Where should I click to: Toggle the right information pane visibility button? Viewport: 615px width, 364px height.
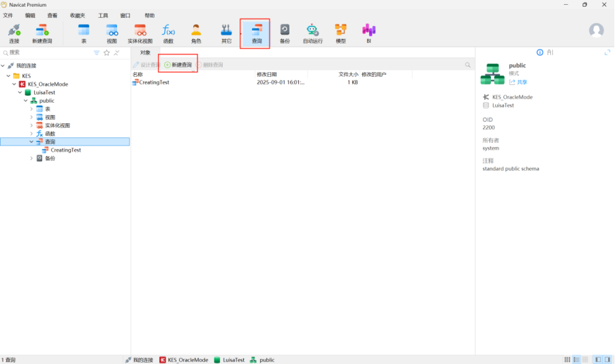607,359
